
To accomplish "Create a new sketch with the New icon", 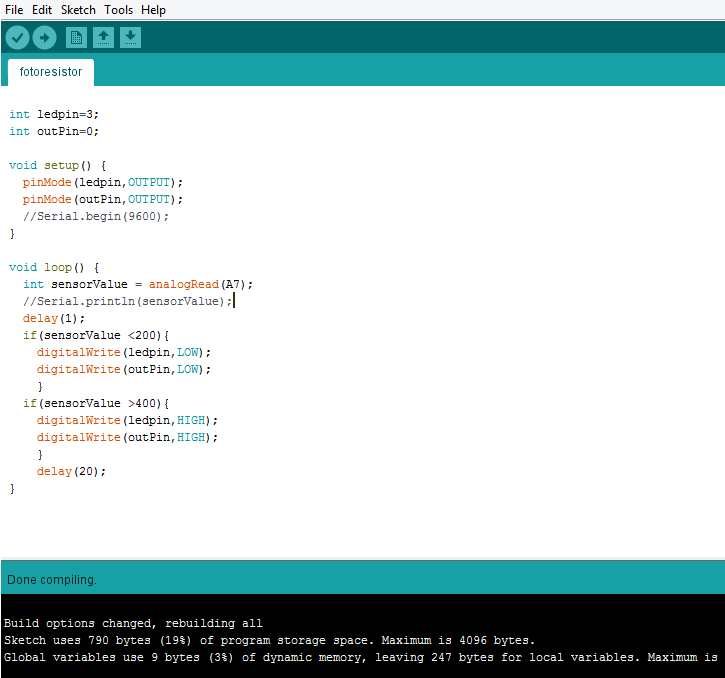I will 76,37.
